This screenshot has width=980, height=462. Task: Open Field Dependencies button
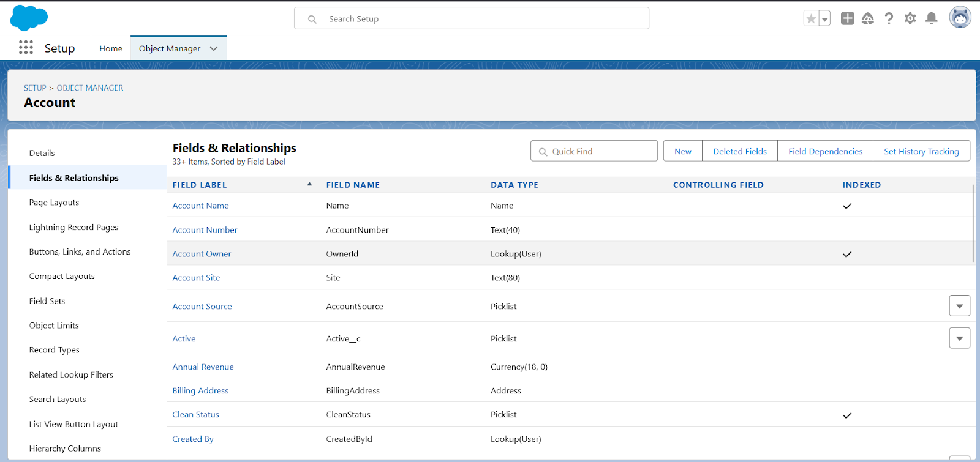[x=825, y=151]
